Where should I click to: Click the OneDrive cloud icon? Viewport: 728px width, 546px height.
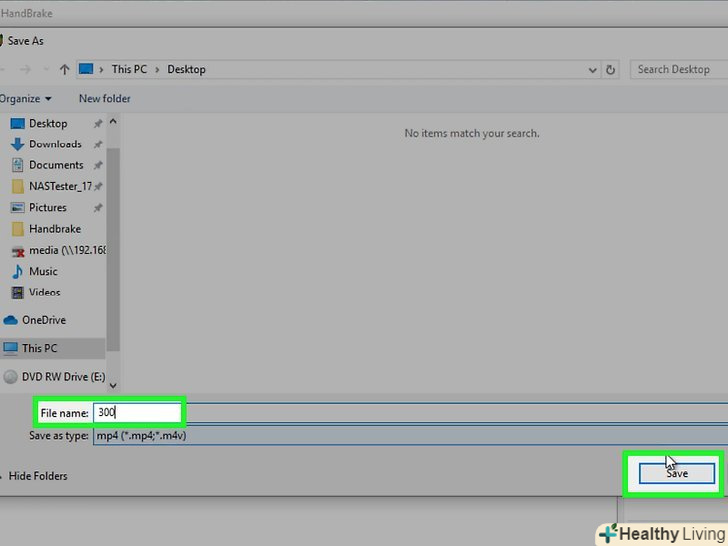point(10,320)
